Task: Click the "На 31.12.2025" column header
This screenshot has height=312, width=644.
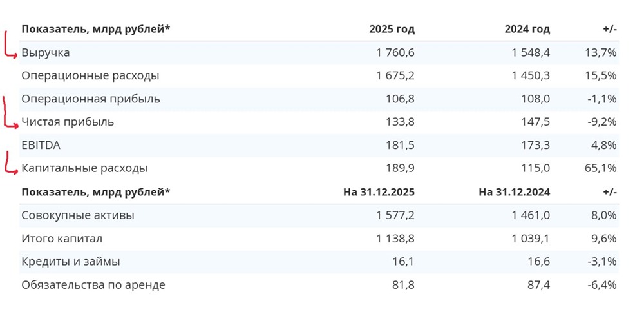Action: point(379,192)
